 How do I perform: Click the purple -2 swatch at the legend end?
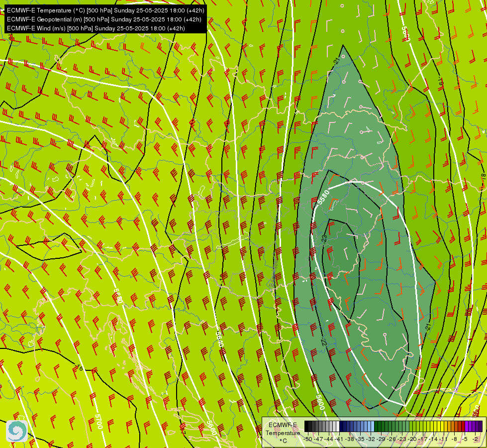point(481,426)
